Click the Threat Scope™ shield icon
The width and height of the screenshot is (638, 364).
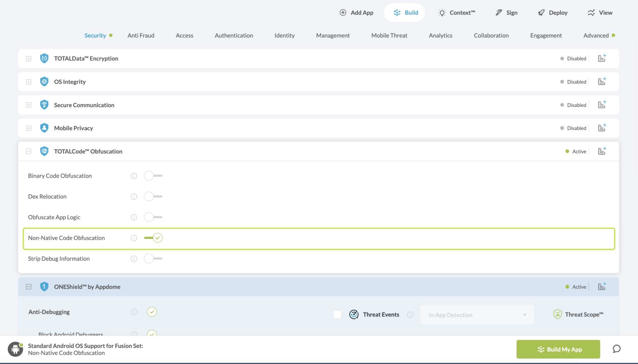(x=557, y=314)
